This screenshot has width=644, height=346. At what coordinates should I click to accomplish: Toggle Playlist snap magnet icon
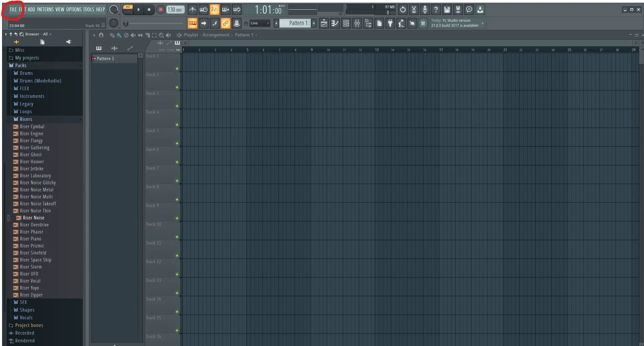pyautogui.click(x=101, y=35)
